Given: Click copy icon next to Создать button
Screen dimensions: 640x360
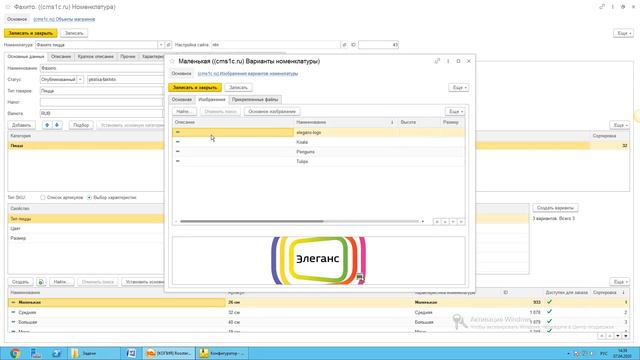Looking at the screenshot, I should click(41, 282).
